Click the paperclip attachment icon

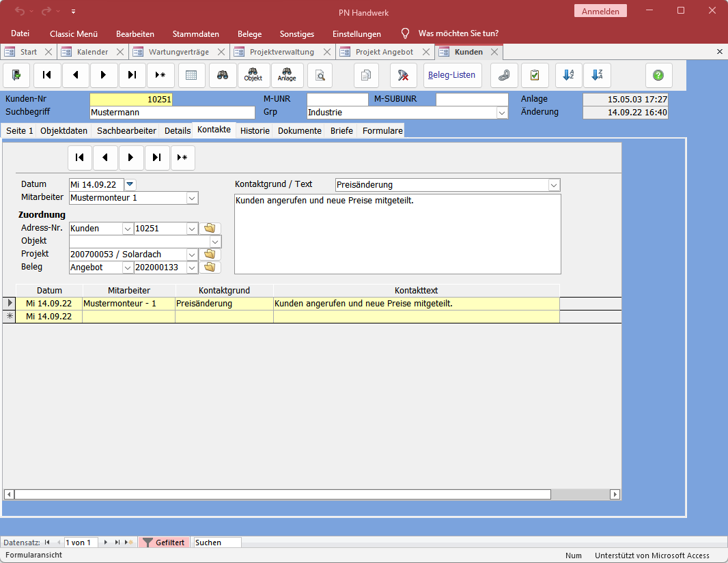click(x=504, y=75)
